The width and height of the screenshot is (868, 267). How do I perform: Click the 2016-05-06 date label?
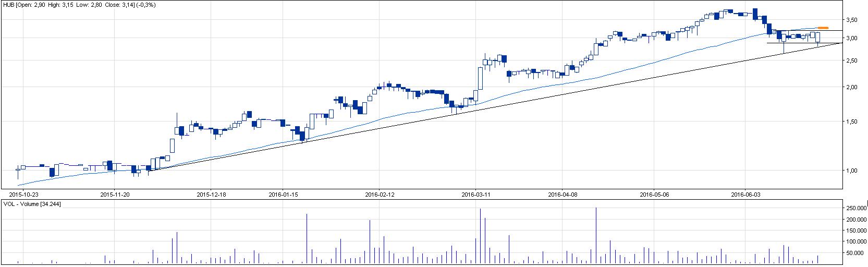coord(654,195)
